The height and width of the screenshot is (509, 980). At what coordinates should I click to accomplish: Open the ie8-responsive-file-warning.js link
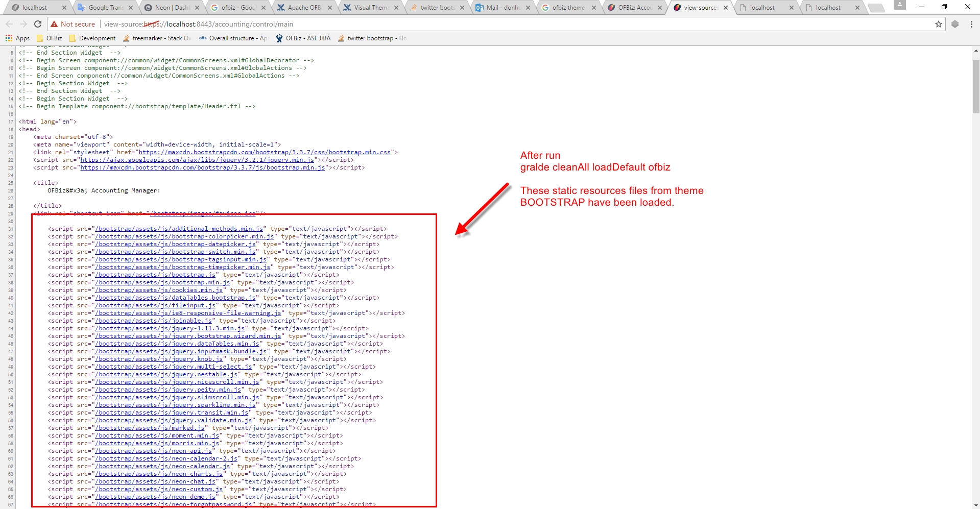click(x=188, y=313)
